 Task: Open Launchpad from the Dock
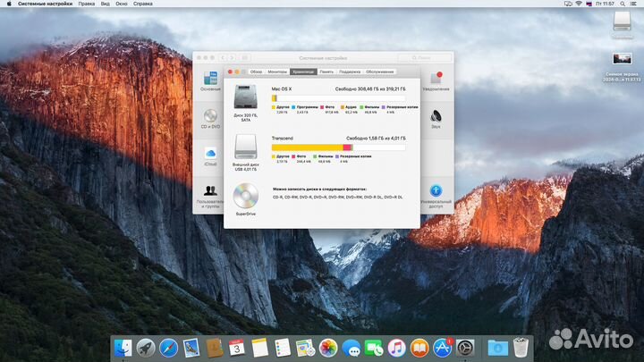point(146,348)
